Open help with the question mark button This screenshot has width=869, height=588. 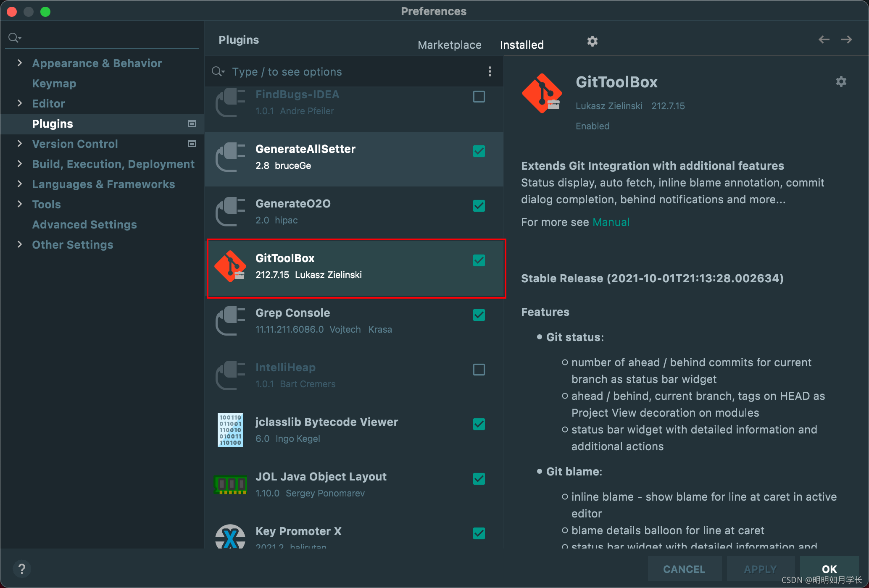(x=22, y=569)
